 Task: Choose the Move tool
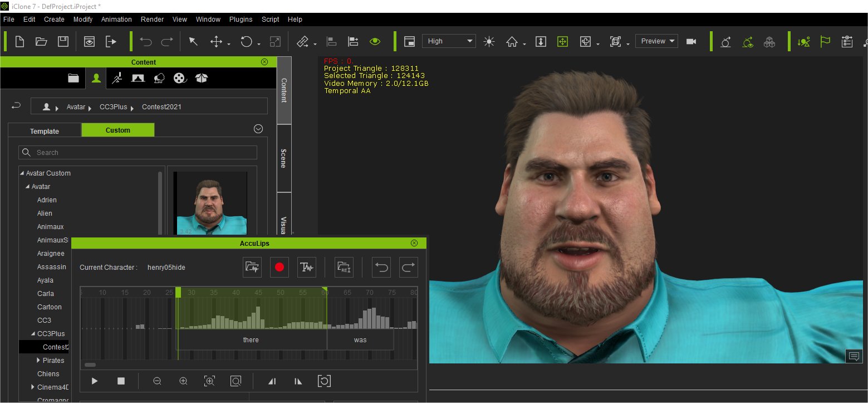[216, 41]
